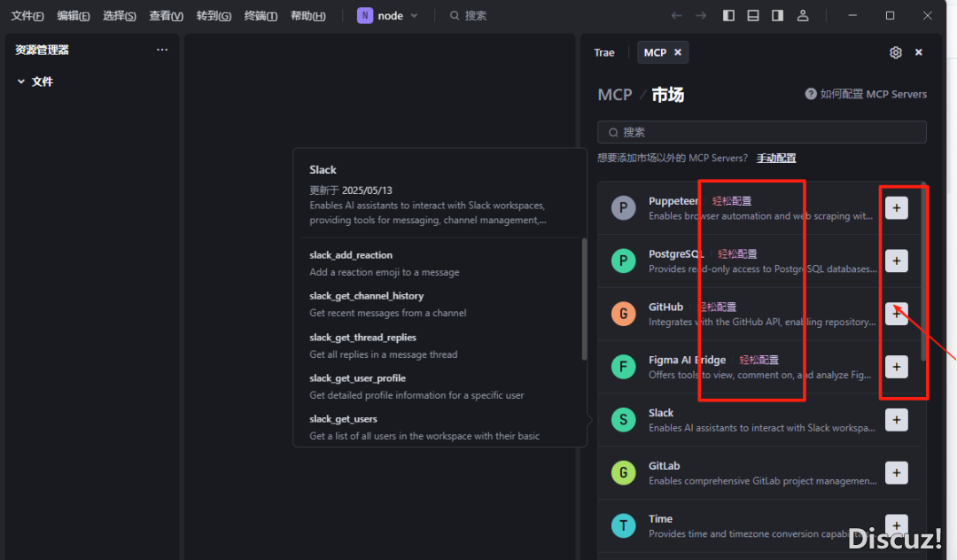Switch to the Trae tab
The width and height of the screenshot is (957, 560).
click(x=604, y=52)
